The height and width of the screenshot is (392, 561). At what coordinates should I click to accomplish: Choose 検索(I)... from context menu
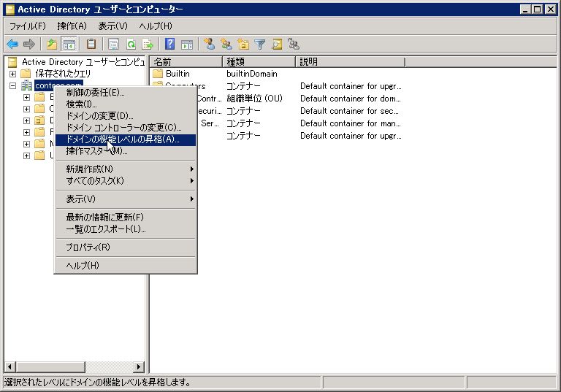point(125,104)
